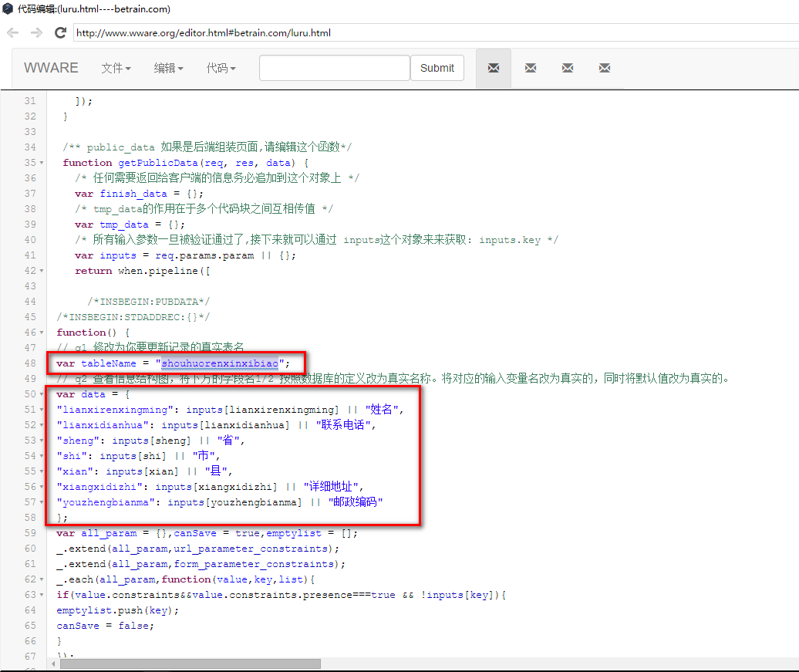Click the Submit button

(437, 68)
